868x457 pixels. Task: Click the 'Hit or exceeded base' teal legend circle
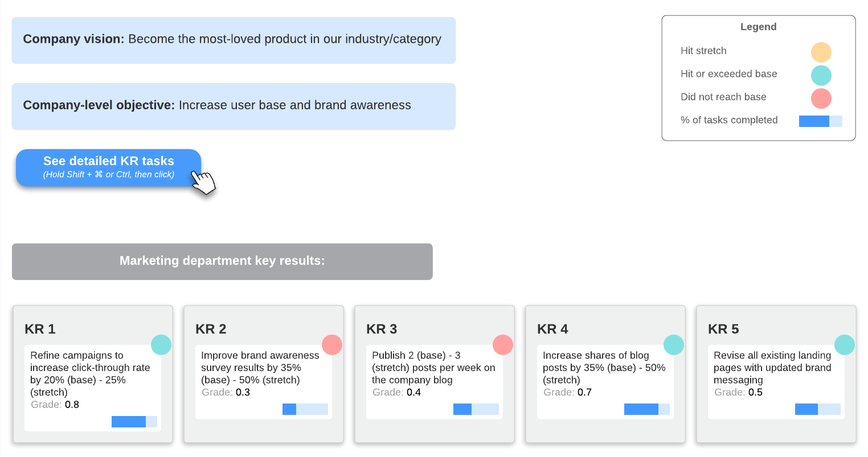pyautogui.click(x=822, y=75)
